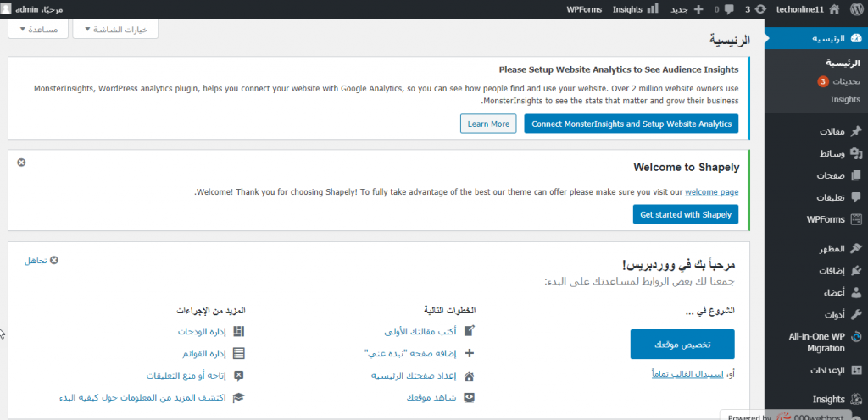Expand the خيارات الشاشة dropdown

point(115,30)
